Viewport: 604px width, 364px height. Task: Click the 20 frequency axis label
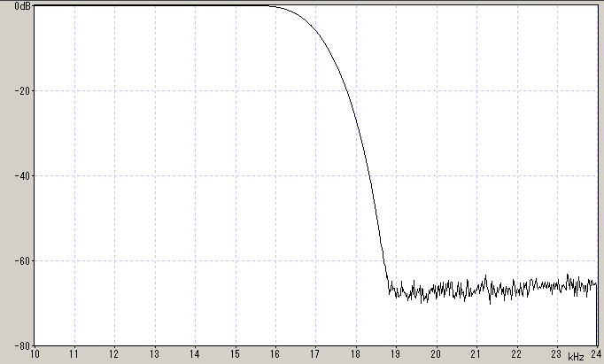click(436, 354)
